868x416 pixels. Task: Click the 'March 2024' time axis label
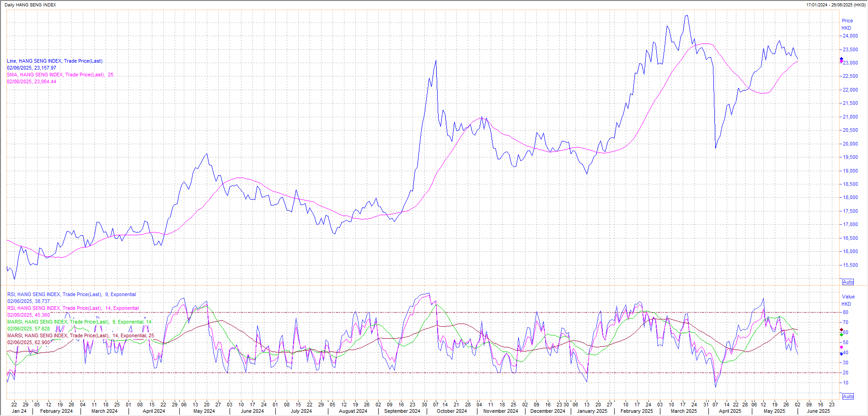tap(104, 411)
